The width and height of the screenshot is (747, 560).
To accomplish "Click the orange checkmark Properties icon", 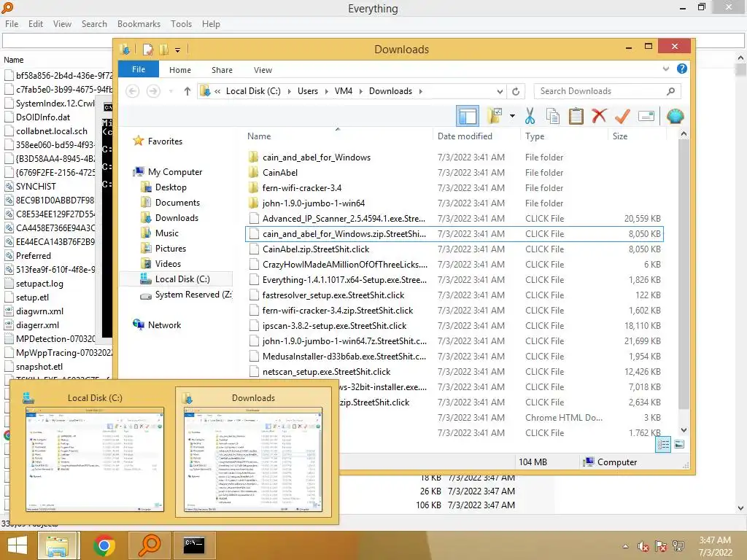I will 622,116.
